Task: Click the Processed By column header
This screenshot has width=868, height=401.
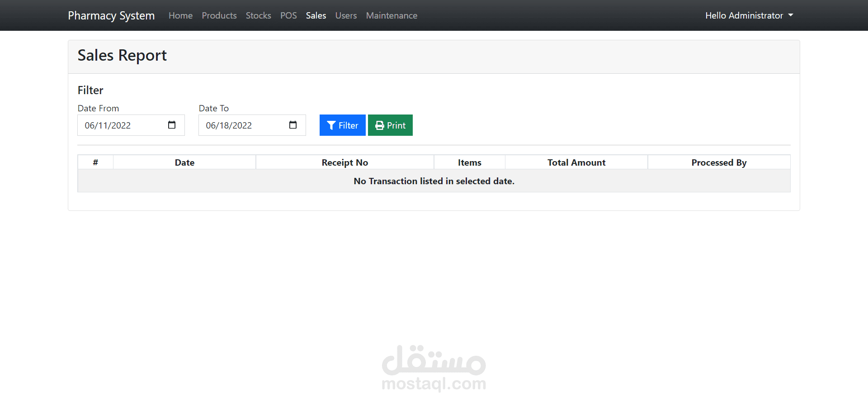Action: [x=719, y=162]
